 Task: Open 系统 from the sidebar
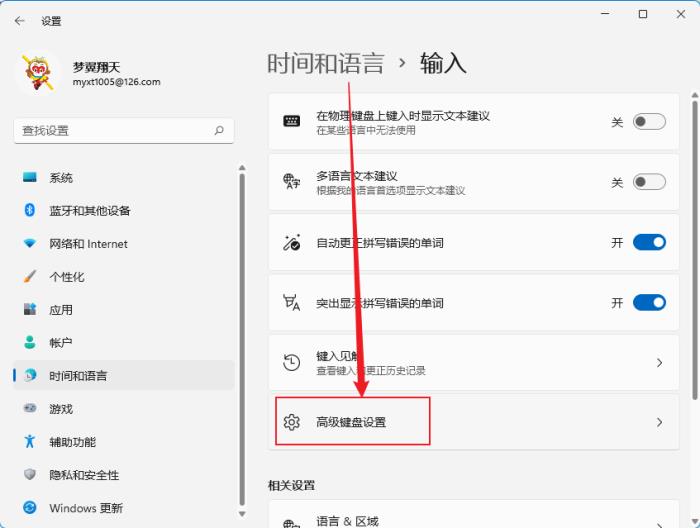61,178
